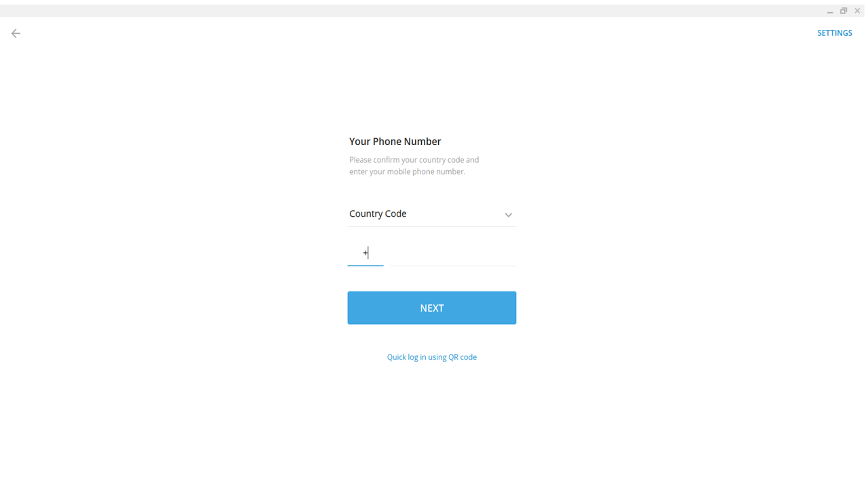Screen dimensions: 868x488
Task: Go back using the left arrow icon
Action: pyautogui.click(x=16, y=33)
